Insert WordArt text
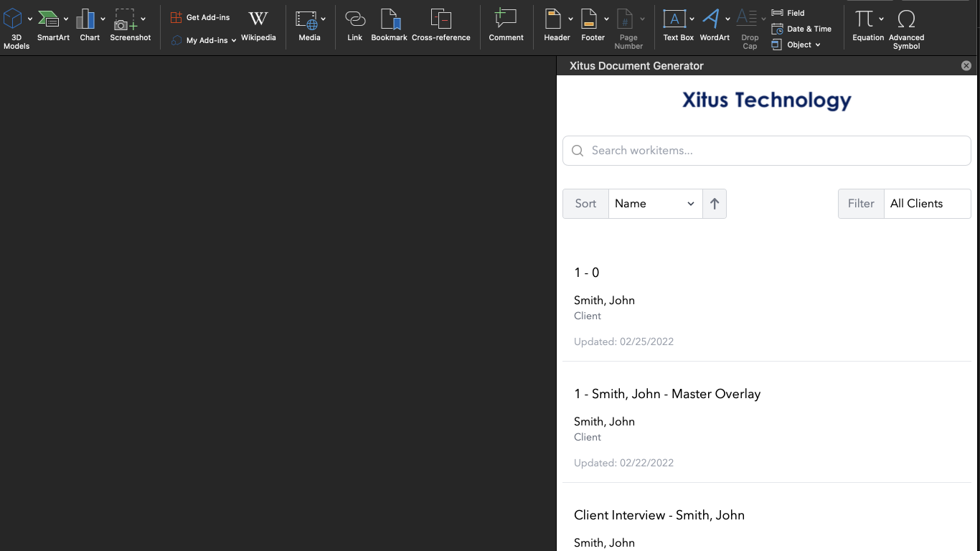This screenshot has width=980, height=551. tap(715, 26)
